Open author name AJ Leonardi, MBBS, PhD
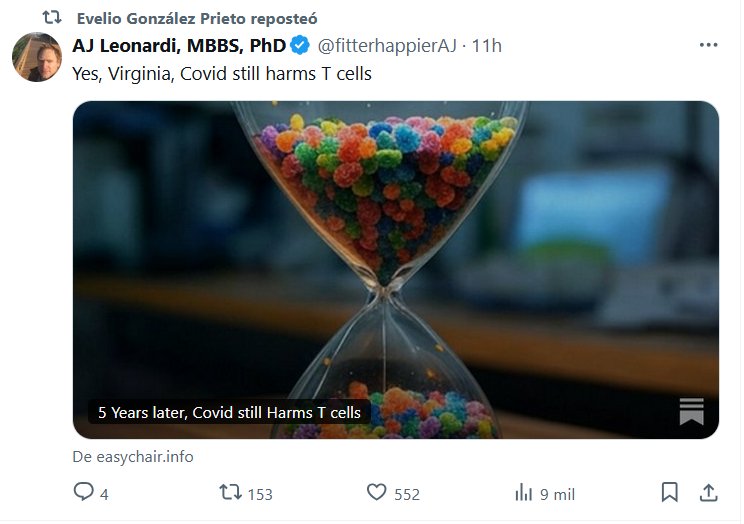This screenshot has height=524, width=744. coord(179,45)
